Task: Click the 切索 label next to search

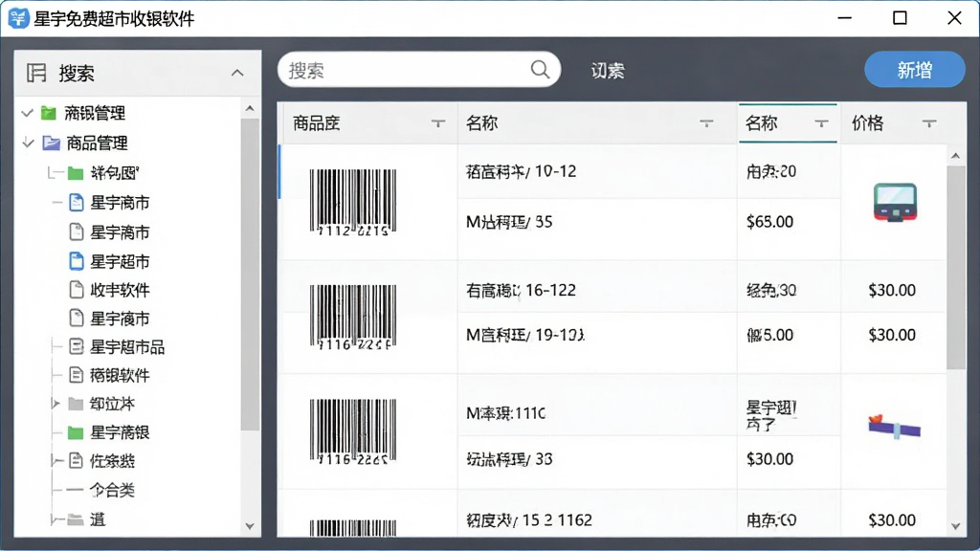Action: [x=608, y=71]
